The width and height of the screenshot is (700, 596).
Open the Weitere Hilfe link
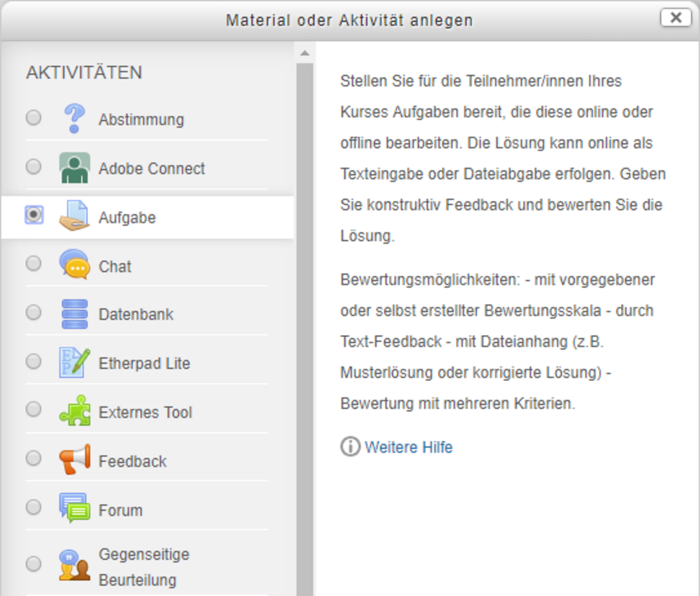[x=408, y=447]
